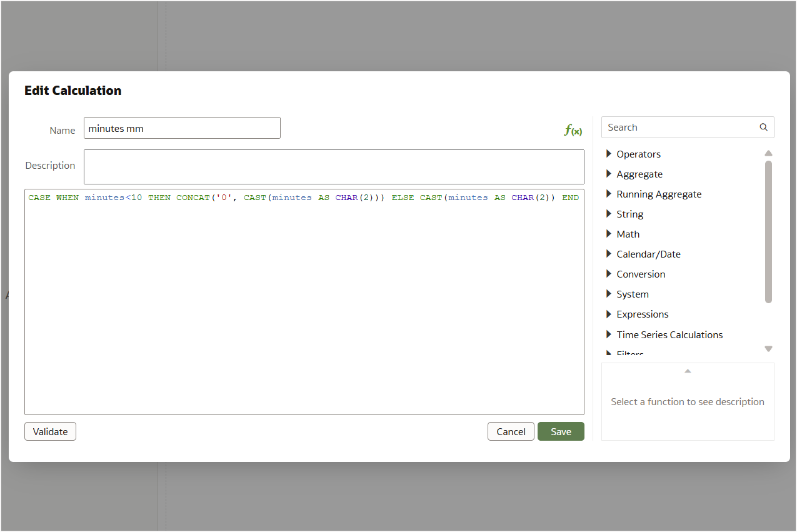Click the scrollbar up arrow icon

768,153
